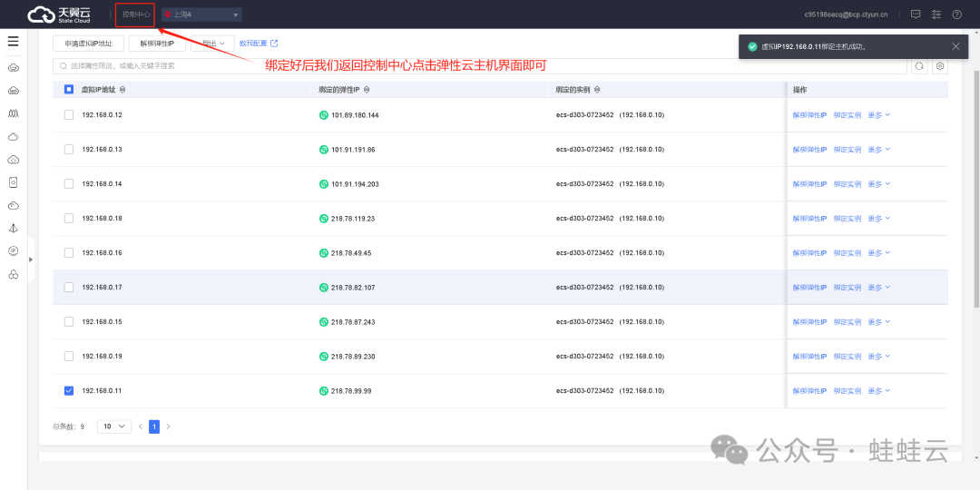The height and width of the screenshot is (490, 980).
Task: Go to the previous page arrow
Action: pyautogui.click(x=141, y=426)
